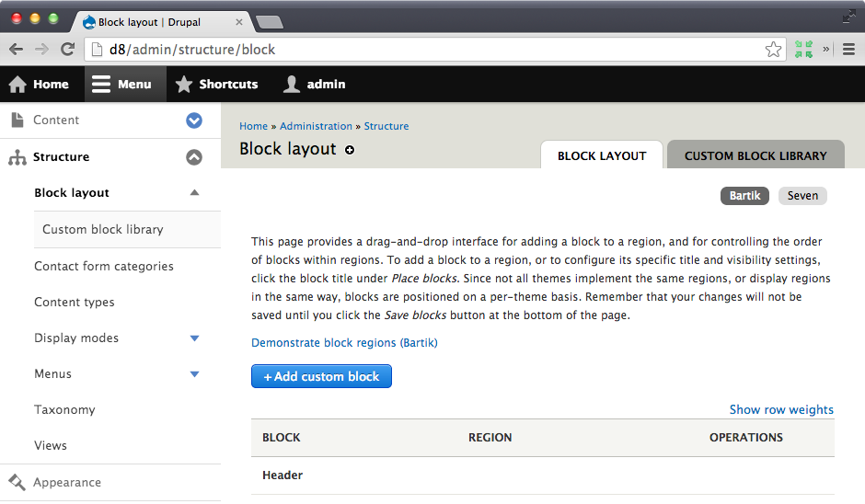Click the Shortcuts star icon
The width and height of the screenshot is (865, 504).
coord(184,85)
